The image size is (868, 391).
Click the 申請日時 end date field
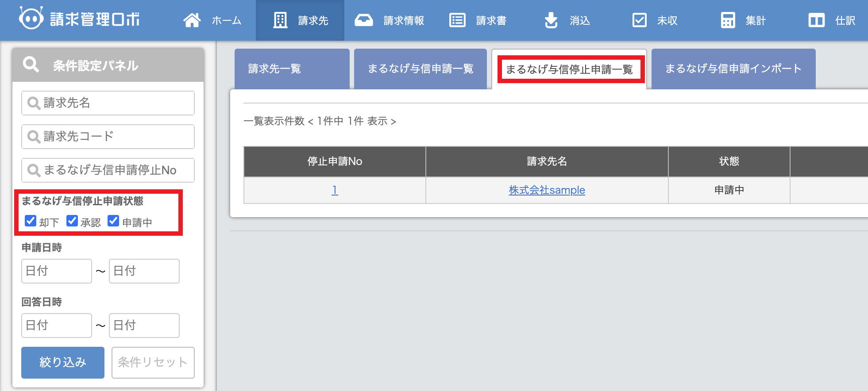pos(144,271)
